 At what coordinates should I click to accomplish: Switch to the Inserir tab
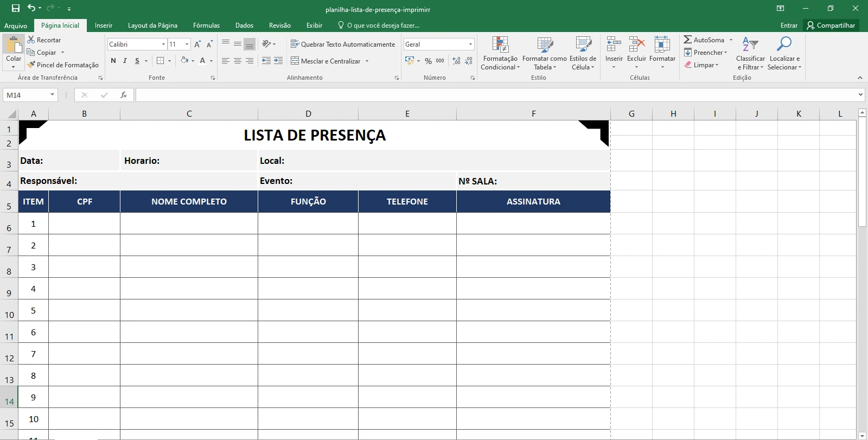pyautogui.click(x=104, y=25)
